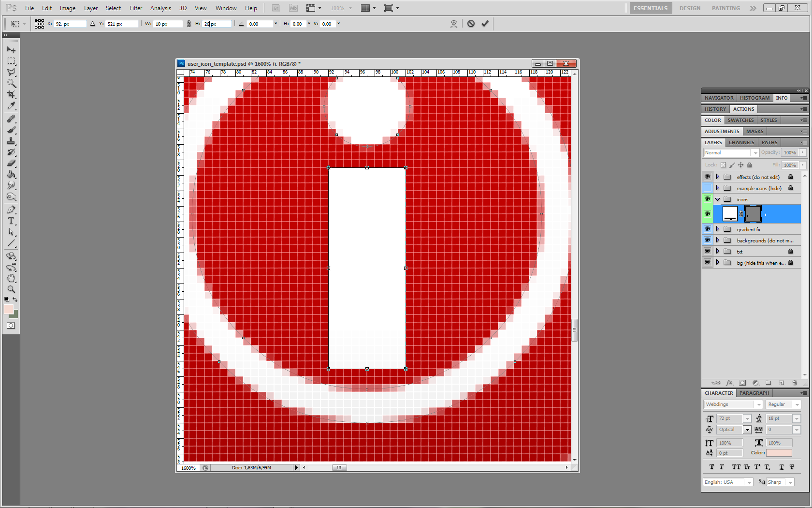Screen dimensions: 812x508
Task: Select the Paint Bucket tool
Action: coord(11,174)
